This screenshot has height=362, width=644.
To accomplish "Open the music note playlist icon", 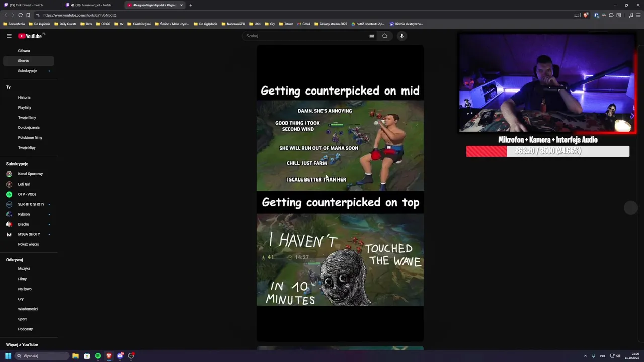I will 631,15.
